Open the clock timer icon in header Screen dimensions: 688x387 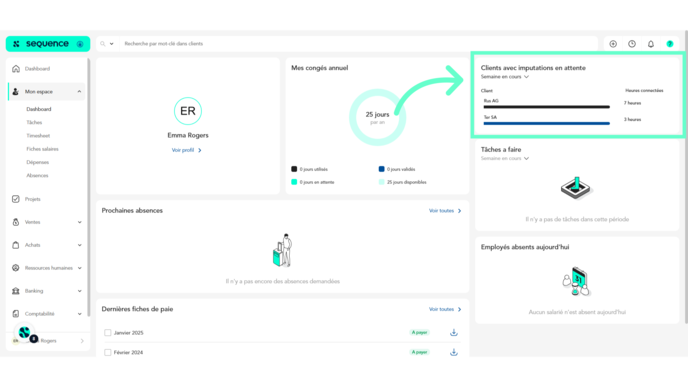(x=632, y=44)
